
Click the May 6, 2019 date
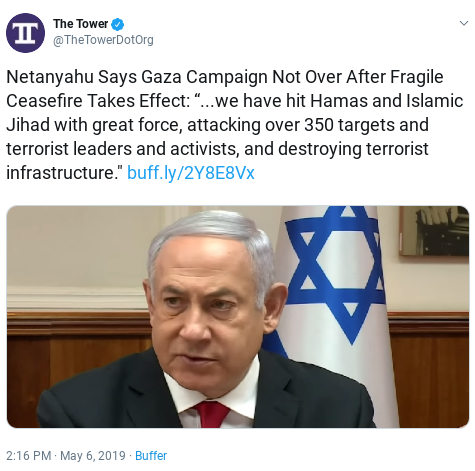point(93,456)
